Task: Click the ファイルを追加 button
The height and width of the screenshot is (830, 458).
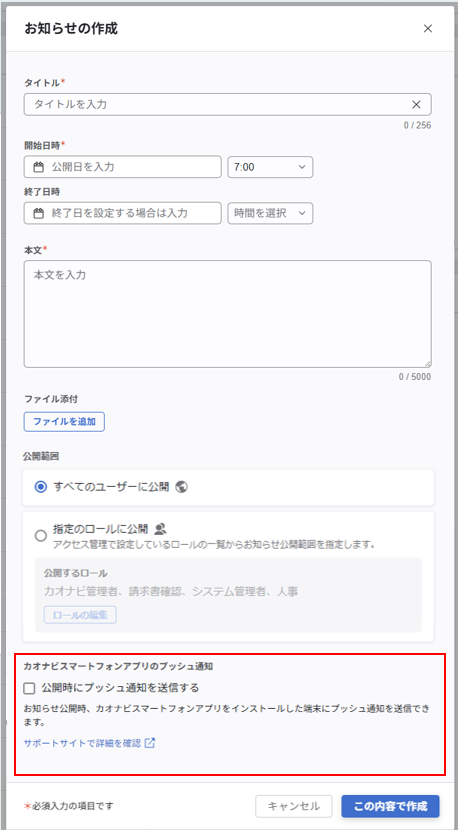Action: pos(64,422)
